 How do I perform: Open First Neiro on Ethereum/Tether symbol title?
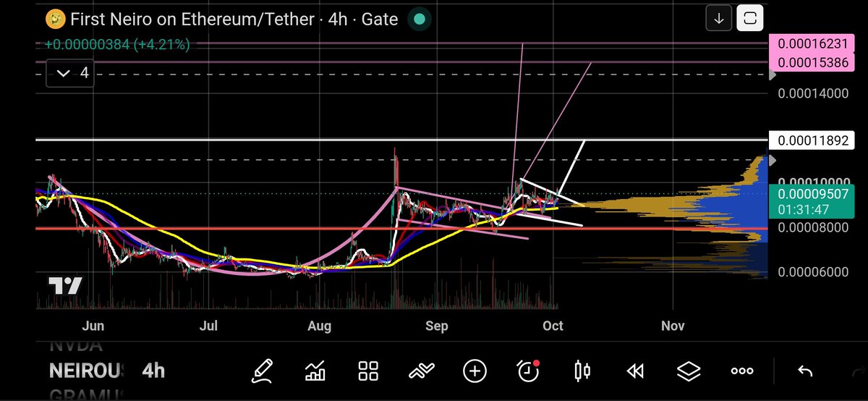coord(192,19)
